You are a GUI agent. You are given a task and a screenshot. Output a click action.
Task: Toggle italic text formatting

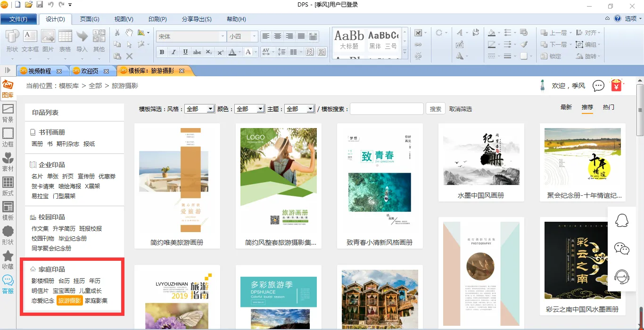pos(173,52)
